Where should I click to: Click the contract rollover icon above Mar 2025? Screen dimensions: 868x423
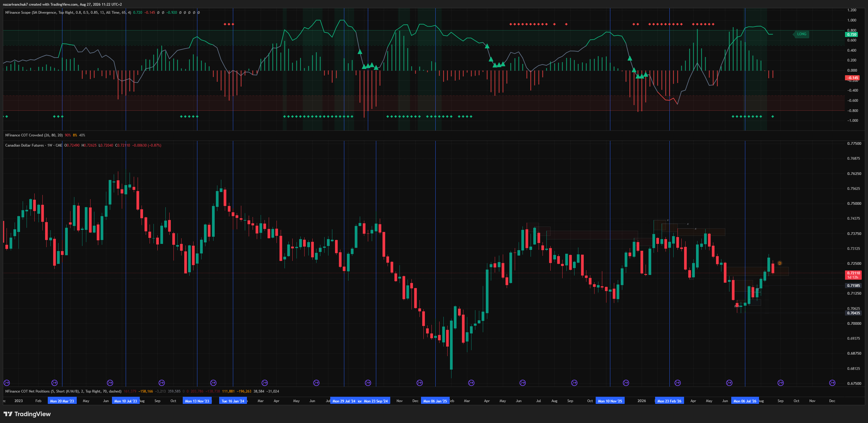click(471, 383)
